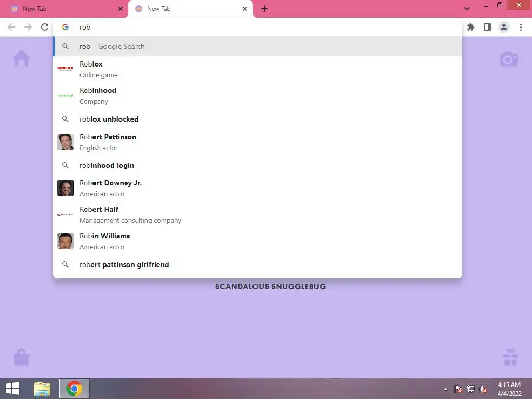The height and width of the screenshot is (399, 532).
Task: Open the Extensions puzzle icon
Action: 471,27
